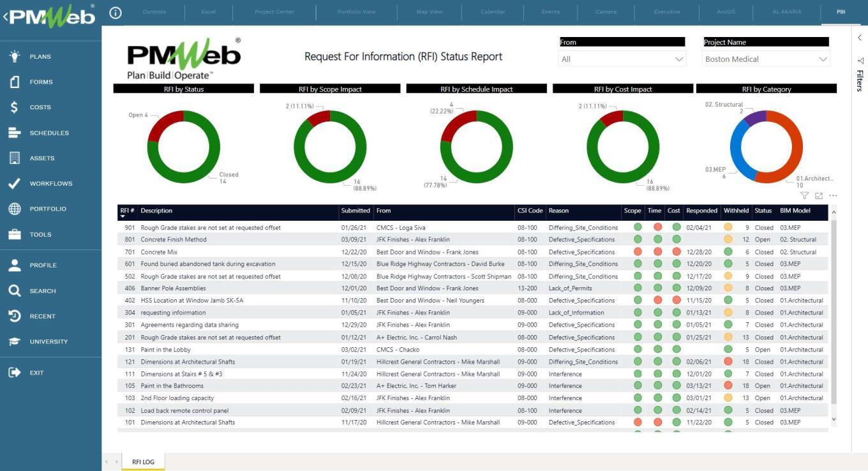This screenshot has width=868, height=471.
Task: Open the University graduation cap icon
Action: click(x=14, y=341)
